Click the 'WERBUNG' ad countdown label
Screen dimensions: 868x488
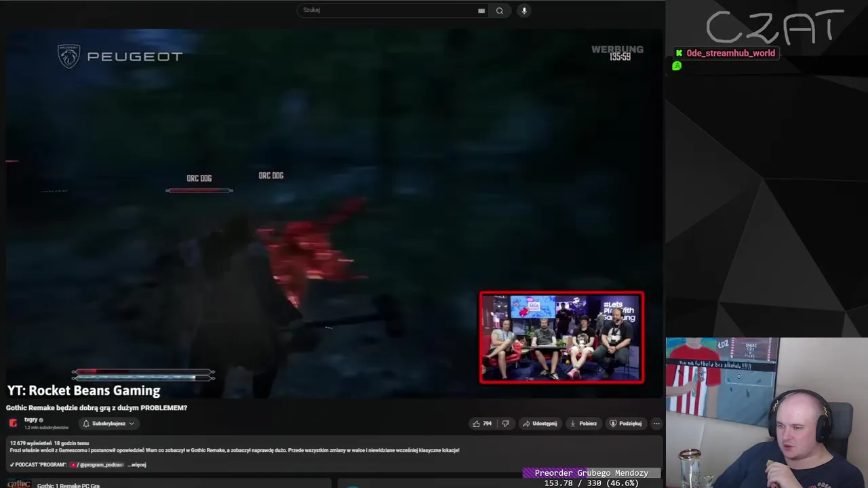pyautogui.click(x=617, y=49)
